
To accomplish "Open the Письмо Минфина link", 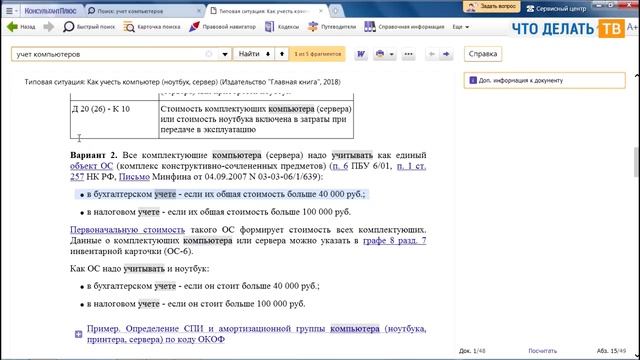I will (x=134, y=177).
